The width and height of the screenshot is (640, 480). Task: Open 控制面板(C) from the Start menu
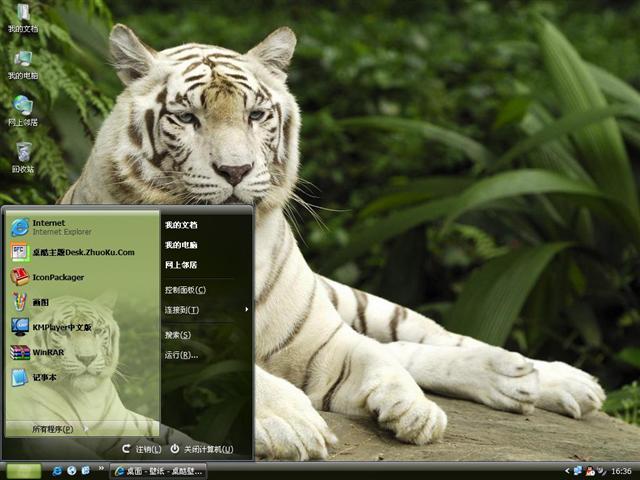(x=185, y=290)
